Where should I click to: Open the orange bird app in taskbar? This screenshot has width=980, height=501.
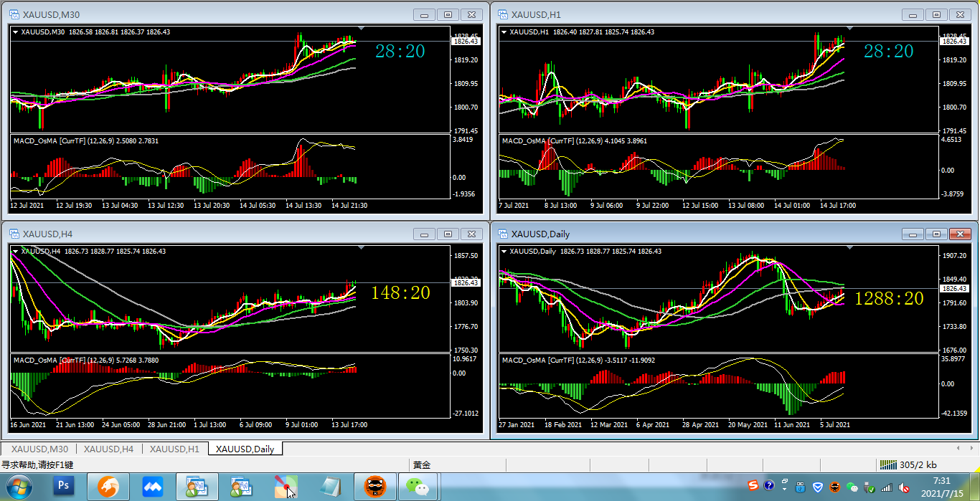[108, 487]
